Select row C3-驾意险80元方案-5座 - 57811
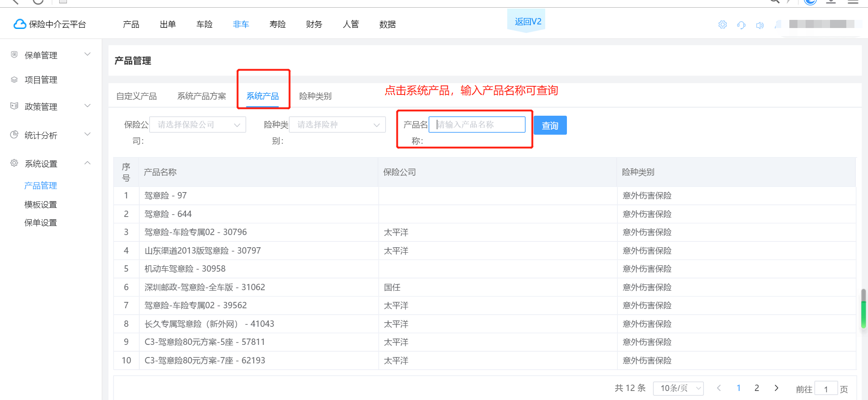 coord(485,342)
